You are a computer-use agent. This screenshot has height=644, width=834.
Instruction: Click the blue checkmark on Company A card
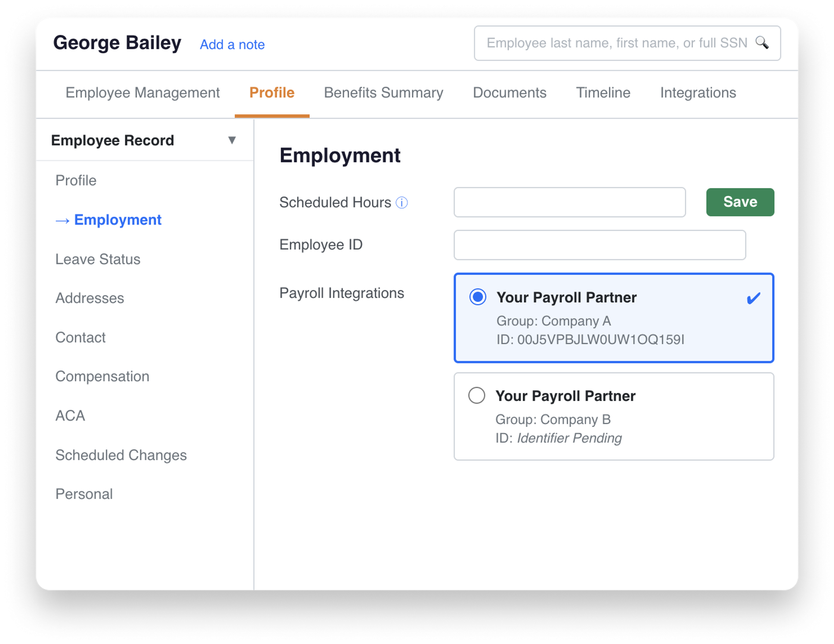click(753, 298)
